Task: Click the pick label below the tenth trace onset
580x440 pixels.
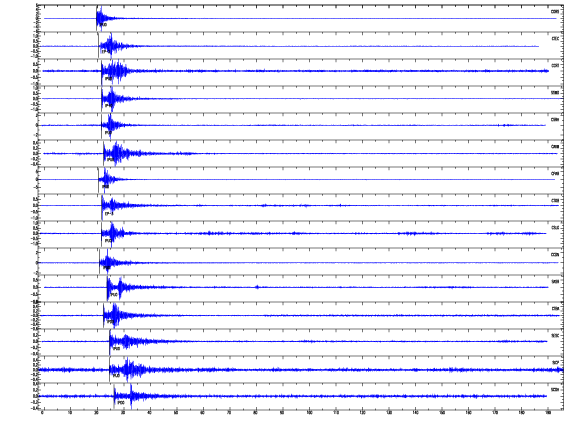Action: 107,268
